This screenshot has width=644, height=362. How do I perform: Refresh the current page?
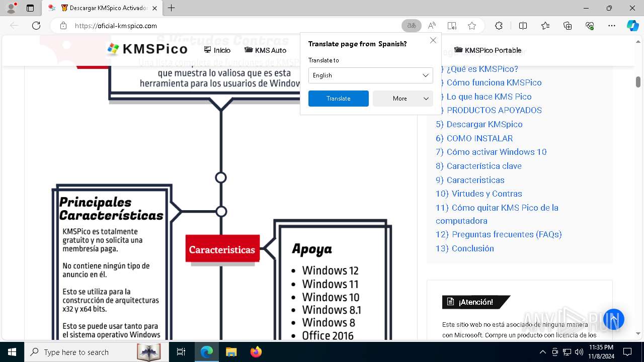pos(36,26)
